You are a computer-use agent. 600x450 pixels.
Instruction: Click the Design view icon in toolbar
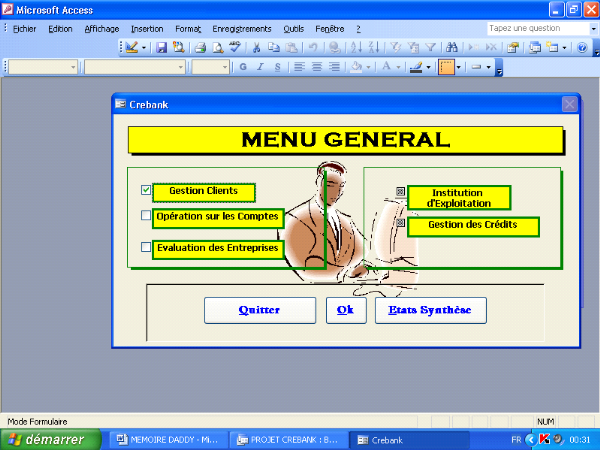pos(131,47)
